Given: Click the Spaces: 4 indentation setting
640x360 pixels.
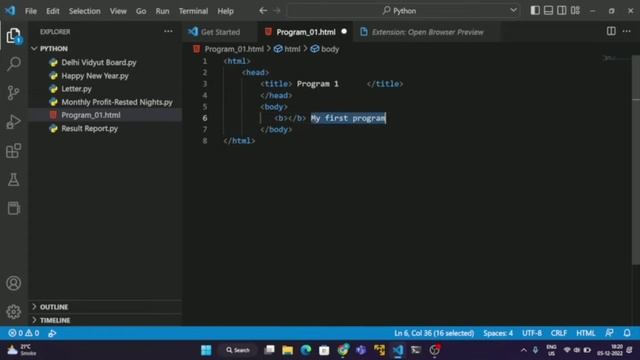Looking at the screenshot, I should point(498,333).
